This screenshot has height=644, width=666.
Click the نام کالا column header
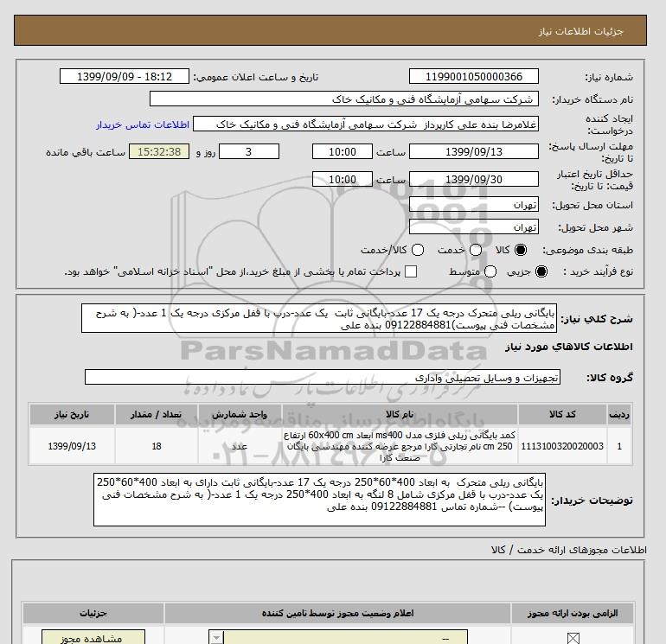400,414
